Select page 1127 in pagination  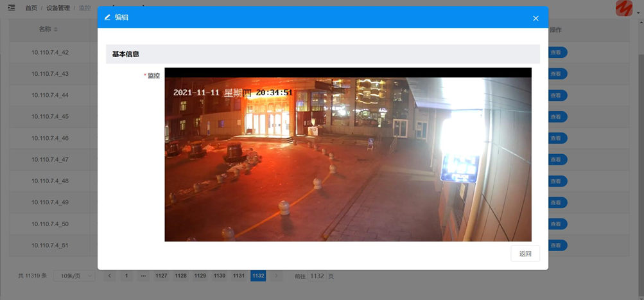161,276
